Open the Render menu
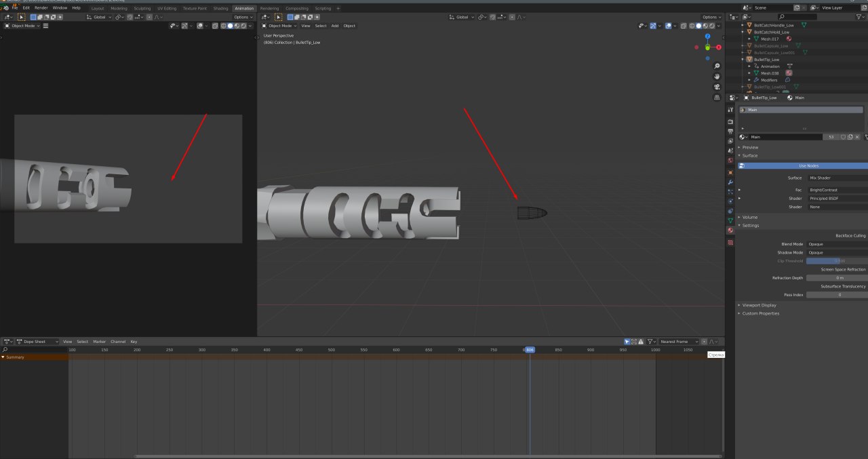This screenshot has height=459, width=868. (x=41, y=7)
